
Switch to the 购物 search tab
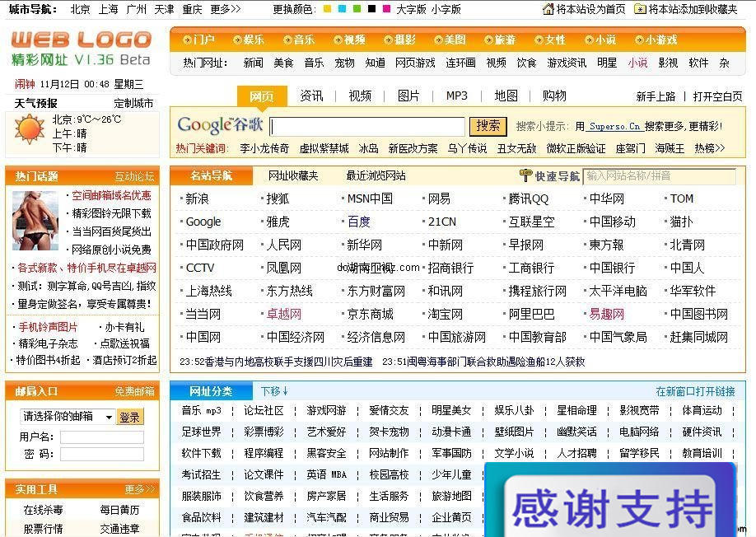[x=554, y=96]
